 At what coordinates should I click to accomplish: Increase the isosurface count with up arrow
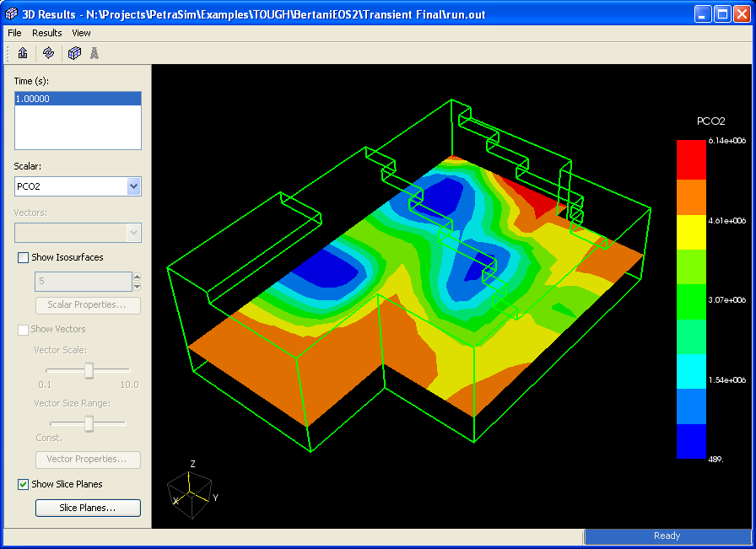(x=137, y=277)
